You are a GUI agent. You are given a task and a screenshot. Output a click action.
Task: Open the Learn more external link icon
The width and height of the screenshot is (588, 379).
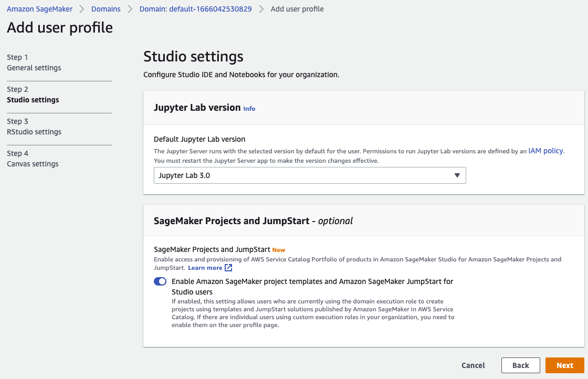[x=228, y=268]
